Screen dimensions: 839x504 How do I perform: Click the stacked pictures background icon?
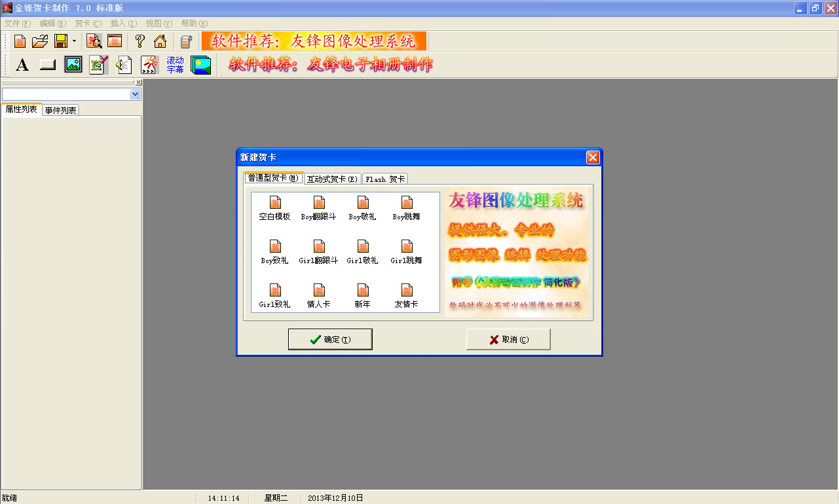201,65
